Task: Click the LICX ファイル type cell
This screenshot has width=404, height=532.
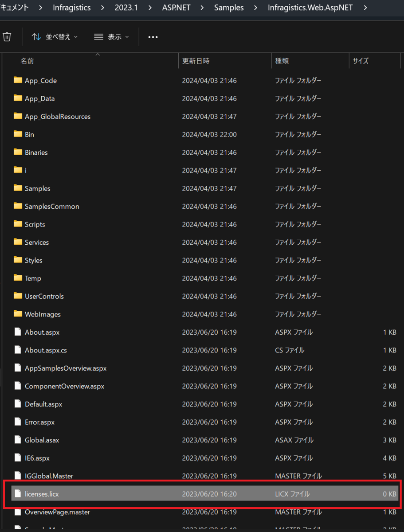Action: (x=292, y=494)
